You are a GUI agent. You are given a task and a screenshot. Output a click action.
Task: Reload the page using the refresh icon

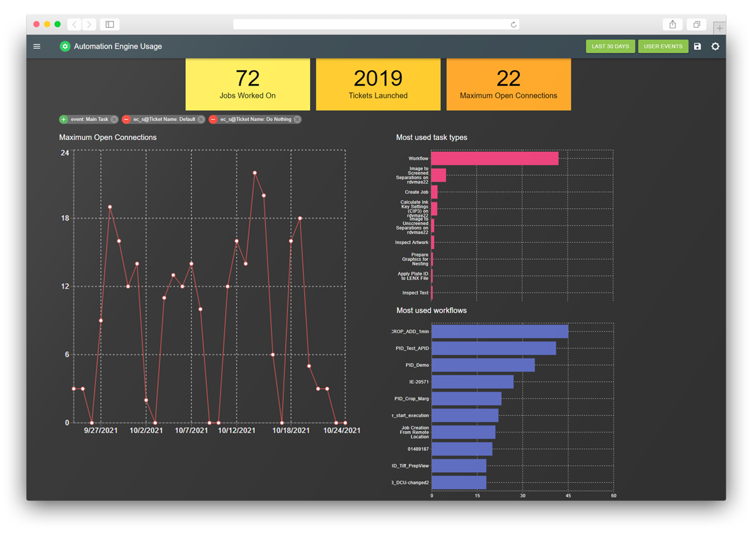pos(513,24)
